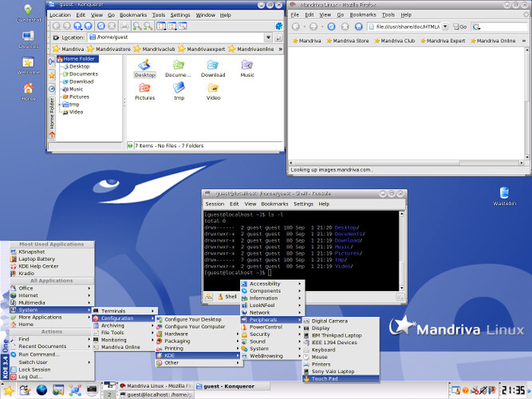Click the panel clock showing 21:35
This screenshot has width=532, height=399.
[x=514, y=390]
